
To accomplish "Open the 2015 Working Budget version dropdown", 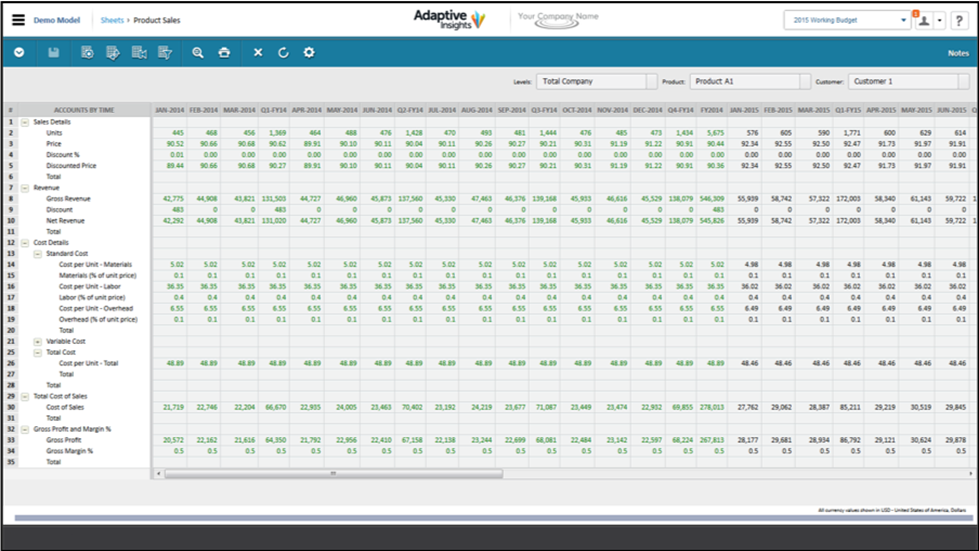I will 847,20.
